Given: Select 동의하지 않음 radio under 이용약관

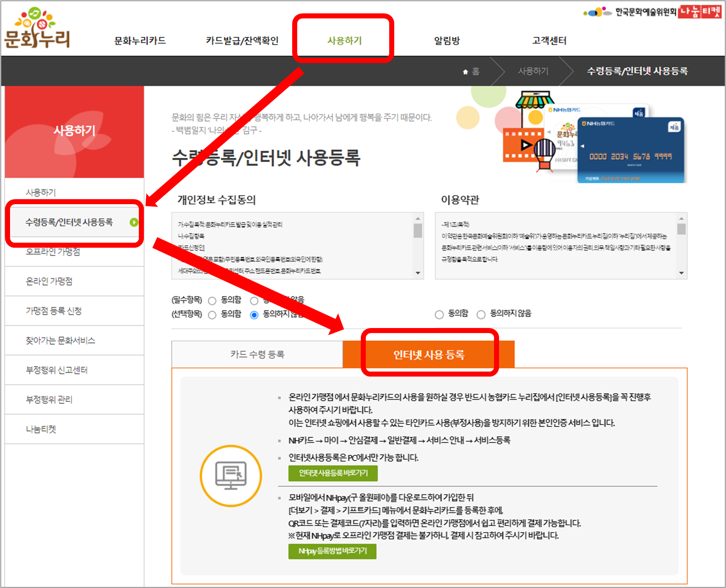Looking at the screenshot, I should click(x=481, y=315).
